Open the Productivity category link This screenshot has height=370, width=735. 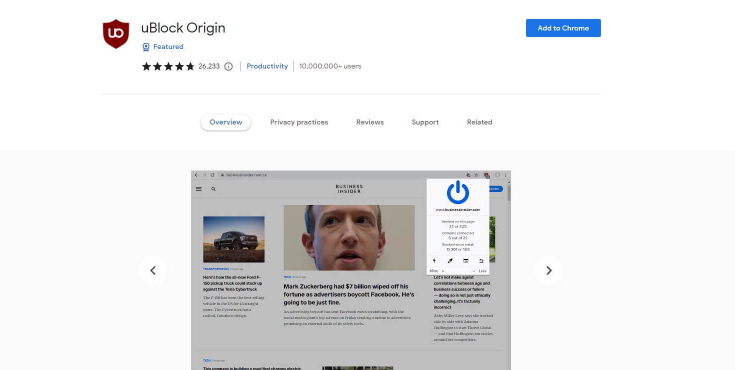click(267, 67)
